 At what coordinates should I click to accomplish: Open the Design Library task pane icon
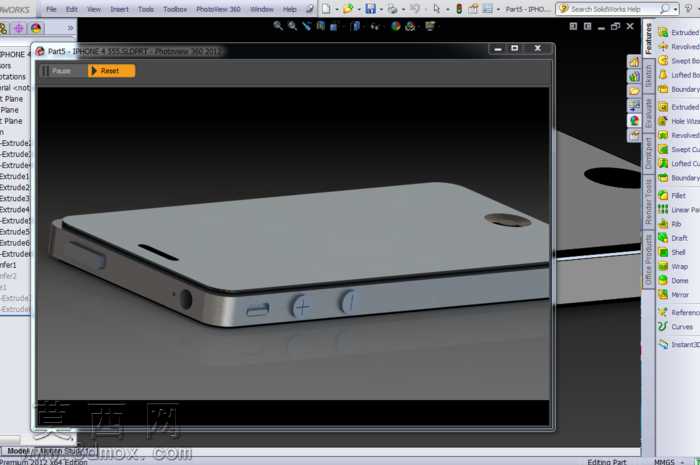(634, 76)
